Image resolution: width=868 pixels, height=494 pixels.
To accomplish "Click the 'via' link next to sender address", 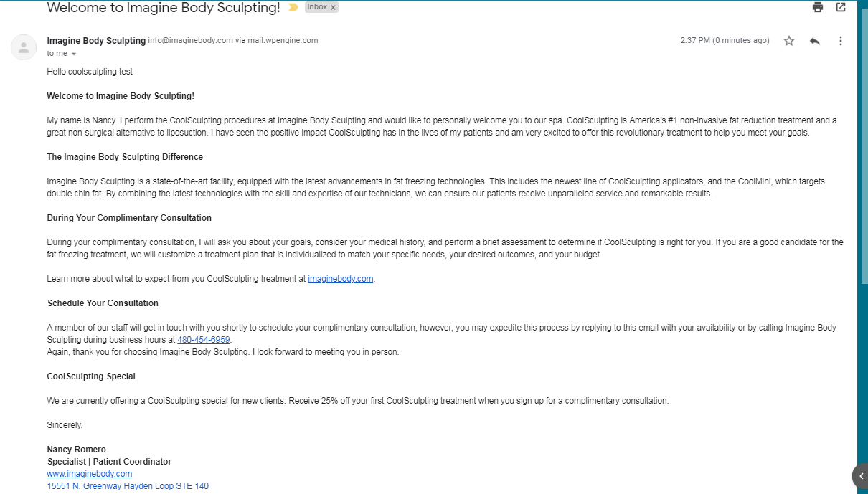I will pyautogui.click(x=240, y=41).
